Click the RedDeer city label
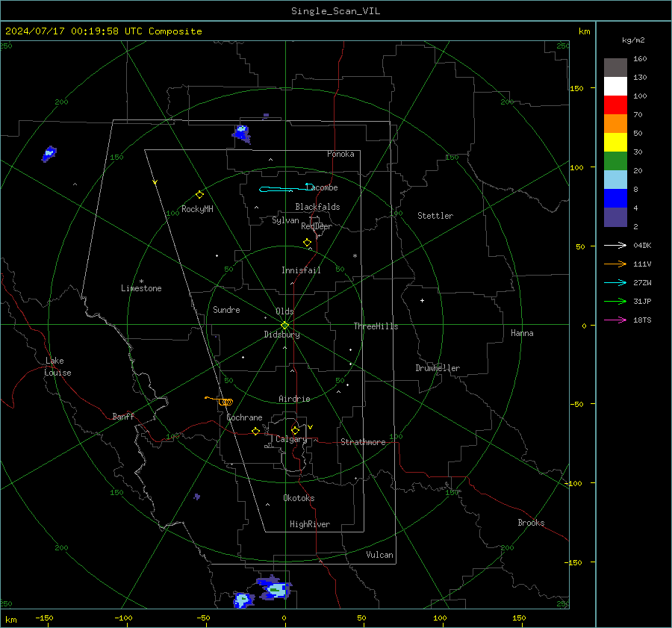Viewport: 672px width, 628px height. 317,226
